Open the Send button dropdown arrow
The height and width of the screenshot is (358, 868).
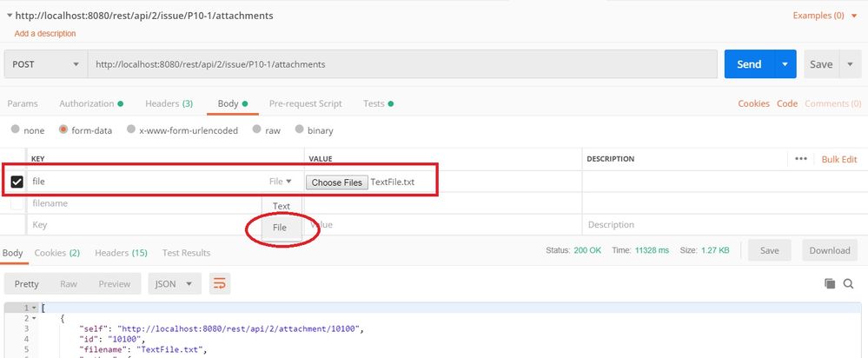pos(785,64)
